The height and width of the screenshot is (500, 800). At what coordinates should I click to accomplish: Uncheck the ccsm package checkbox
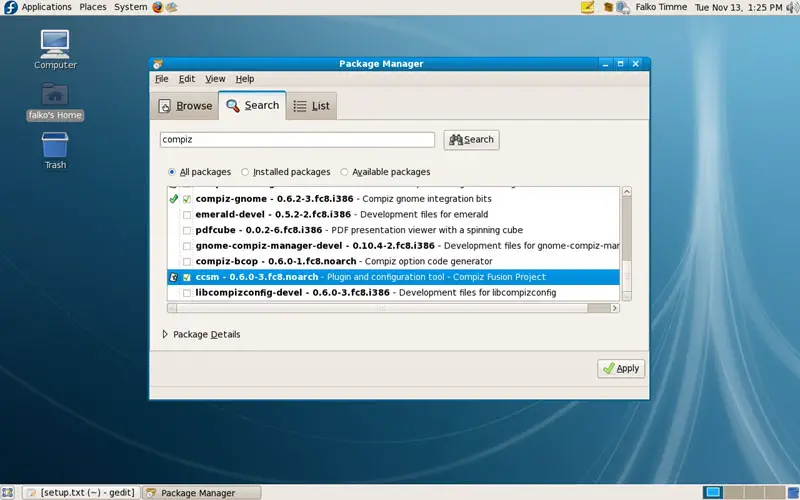[187, 278]
